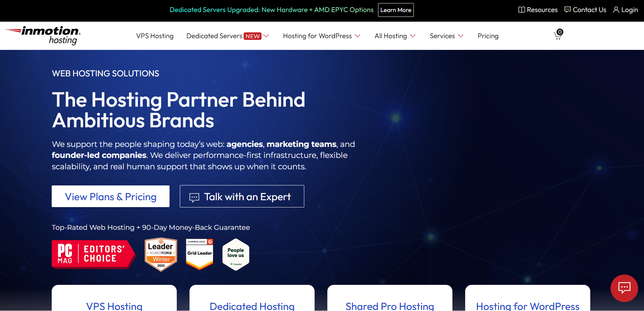Open the Pricing menu item
Screen dimensions: 644x311
pos(488,36)
